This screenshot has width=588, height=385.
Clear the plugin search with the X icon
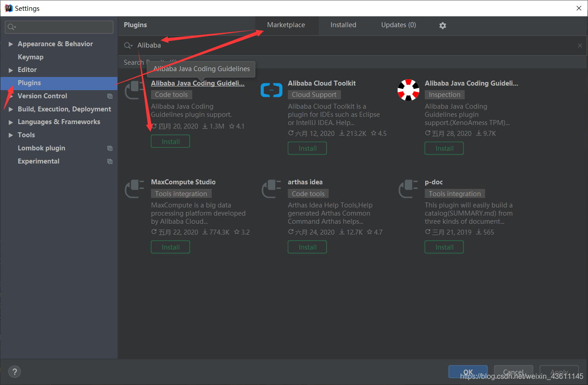[x=580, y=46]
